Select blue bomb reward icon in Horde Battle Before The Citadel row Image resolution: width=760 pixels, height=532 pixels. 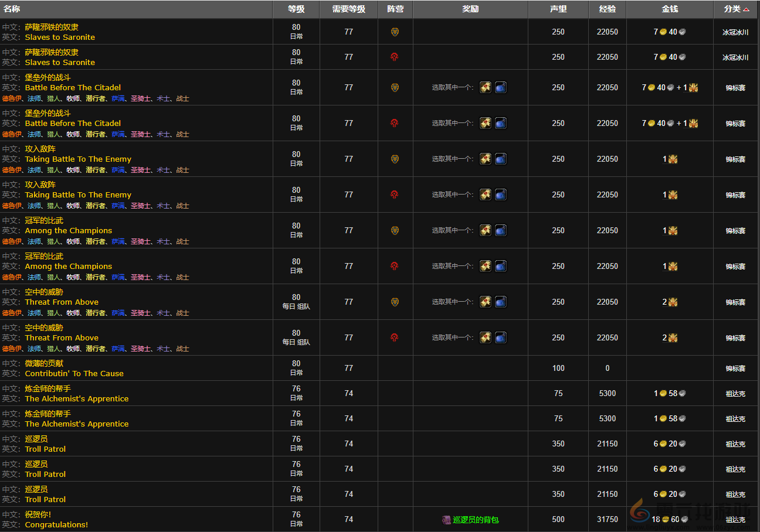coord(500,123)
